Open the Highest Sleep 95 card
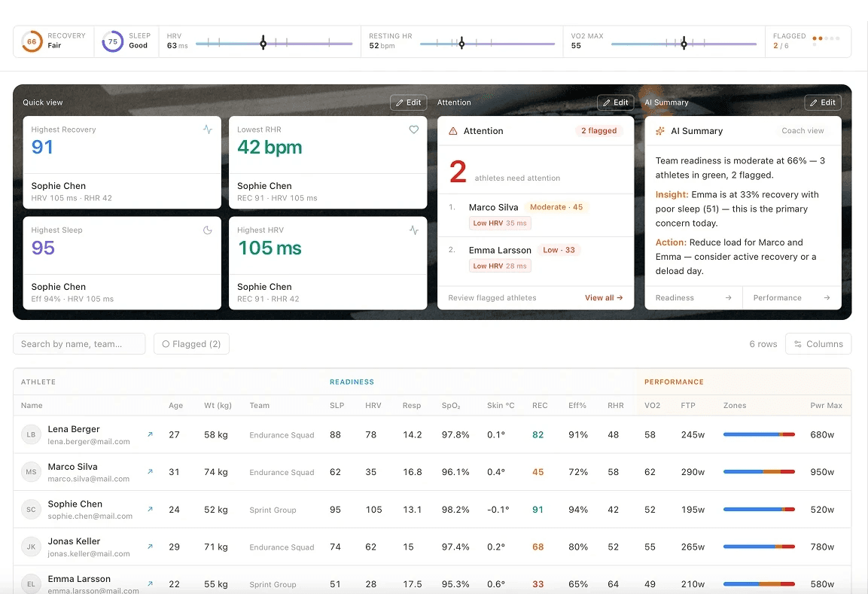The width and height of the screenshot is (868, 594). (x=122, y=263)
